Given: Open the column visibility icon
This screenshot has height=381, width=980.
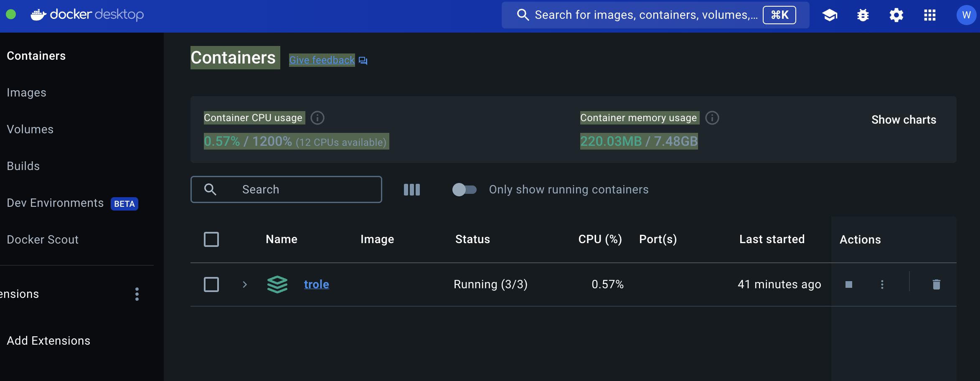Looking at the screenshot, I should tap(412, 190).
